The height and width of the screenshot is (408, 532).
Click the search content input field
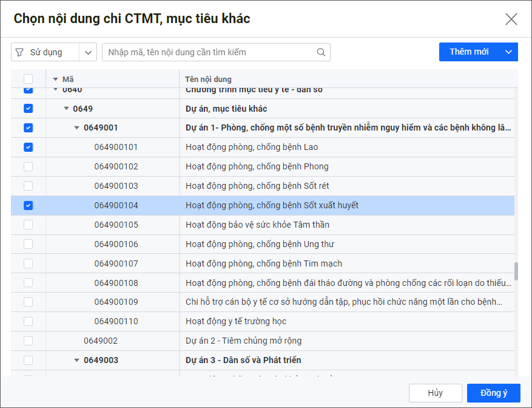209,52
